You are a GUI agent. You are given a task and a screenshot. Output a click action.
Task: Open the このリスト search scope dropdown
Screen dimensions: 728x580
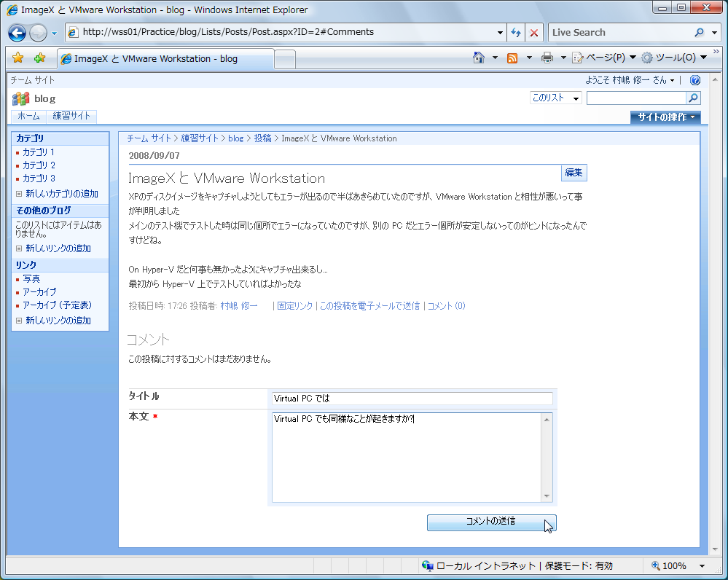556,98
